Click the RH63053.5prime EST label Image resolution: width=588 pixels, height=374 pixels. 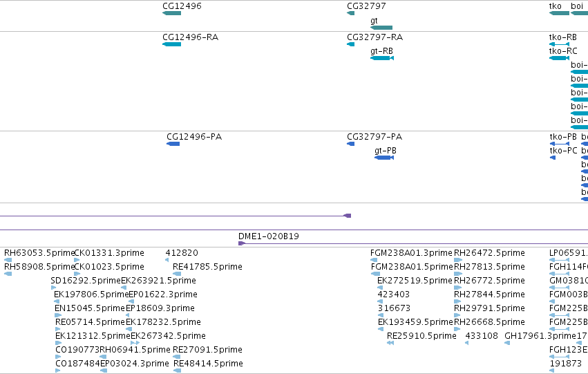click(x=39, y=253)
